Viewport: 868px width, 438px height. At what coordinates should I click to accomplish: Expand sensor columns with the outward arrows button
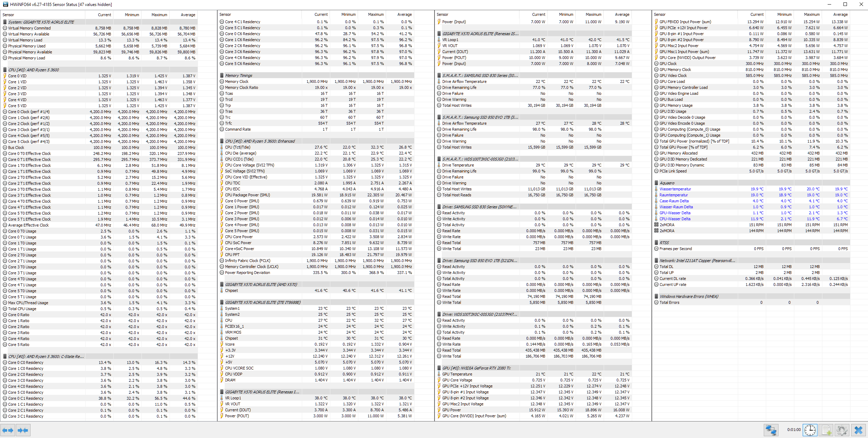pyautogui.click(x=8, y=430)
